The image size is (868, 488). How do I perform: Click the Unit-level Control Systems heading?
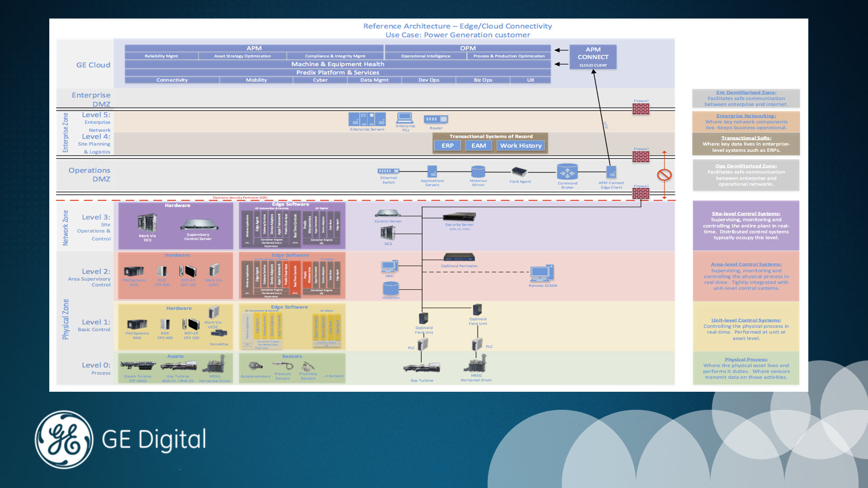pyautogui.click(x=746, y=320)
